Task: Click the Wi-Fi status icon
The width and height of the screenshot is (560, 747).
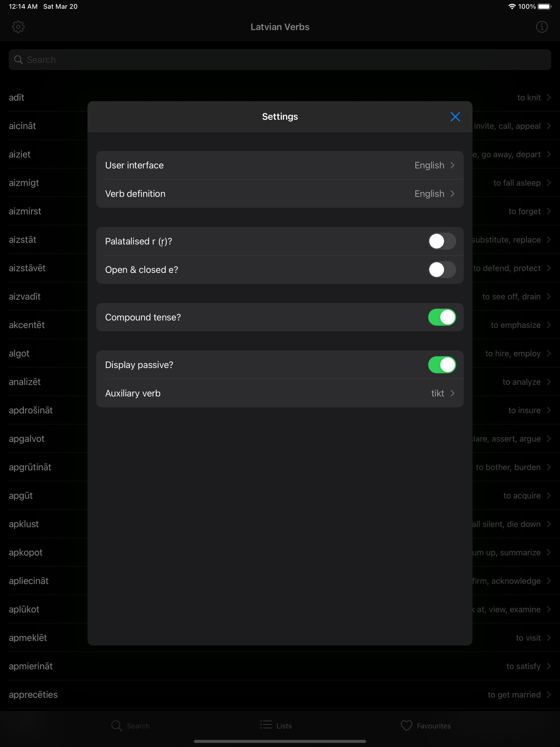Action: pyautogui.click(x=512, y=6)
